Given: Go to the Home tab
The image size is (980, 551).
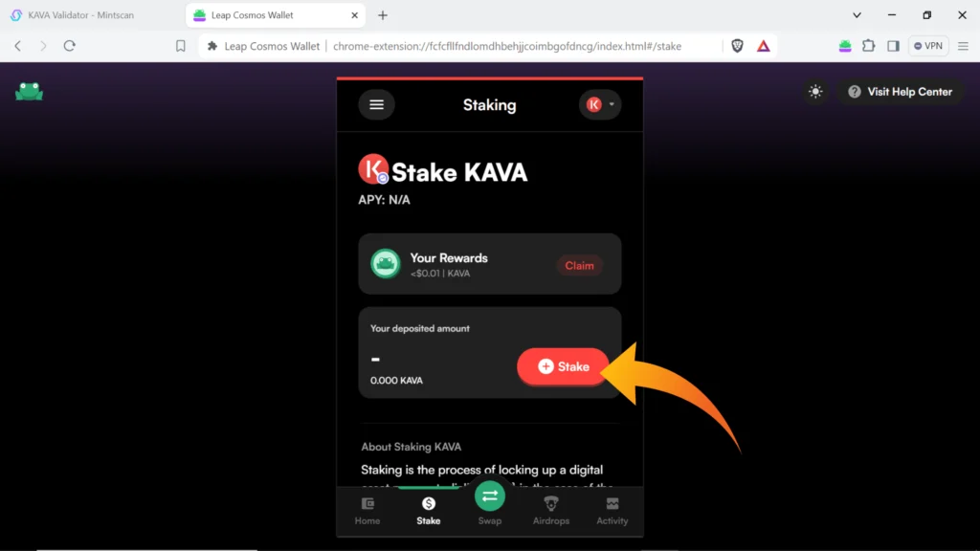Looking at the screenshot, I should point(367,511).
